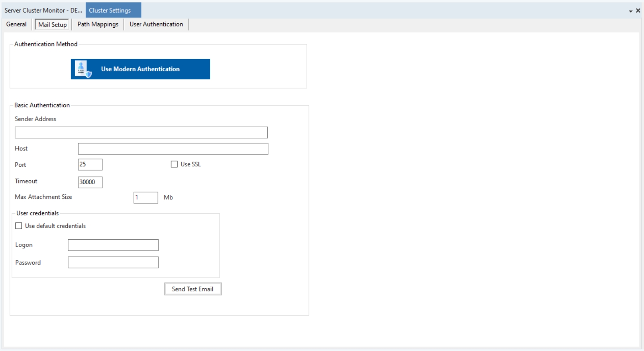The height and width of the screenshot is (351, 644).
Task: Toggle Use default credentials checkbox
Action: coord(19,226)
